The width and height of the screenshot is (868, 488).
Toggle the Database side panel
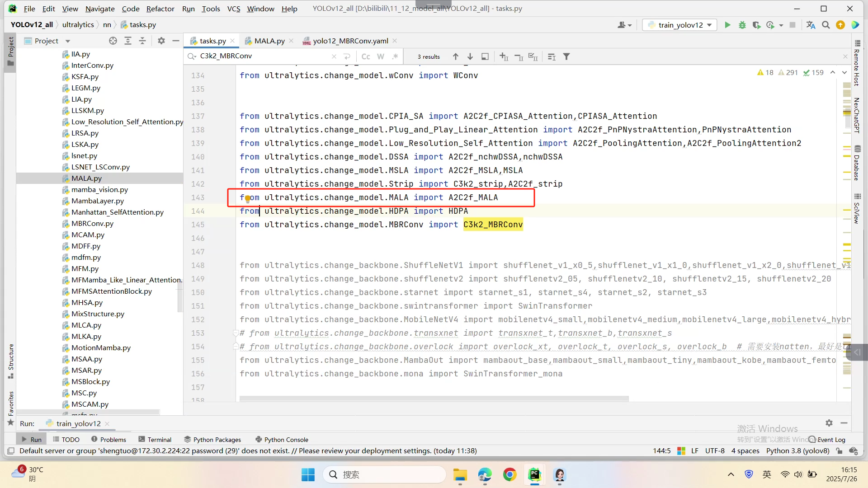coord(857,163)
